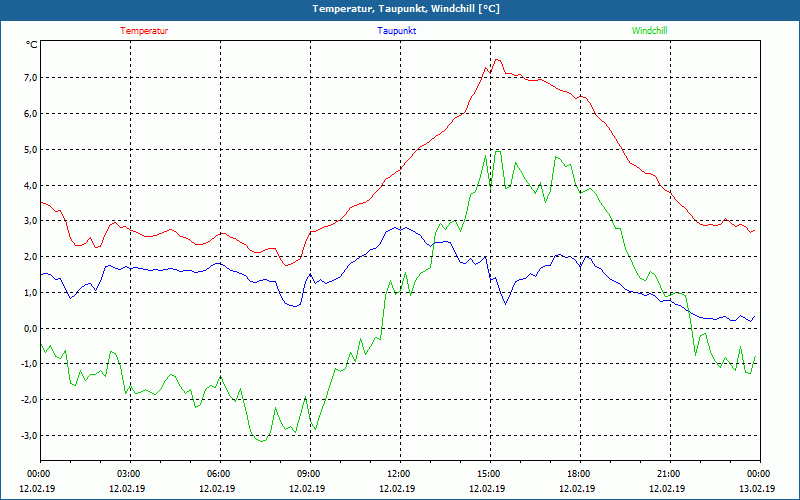Click the 3,0 y-axis label

point(30,221)
